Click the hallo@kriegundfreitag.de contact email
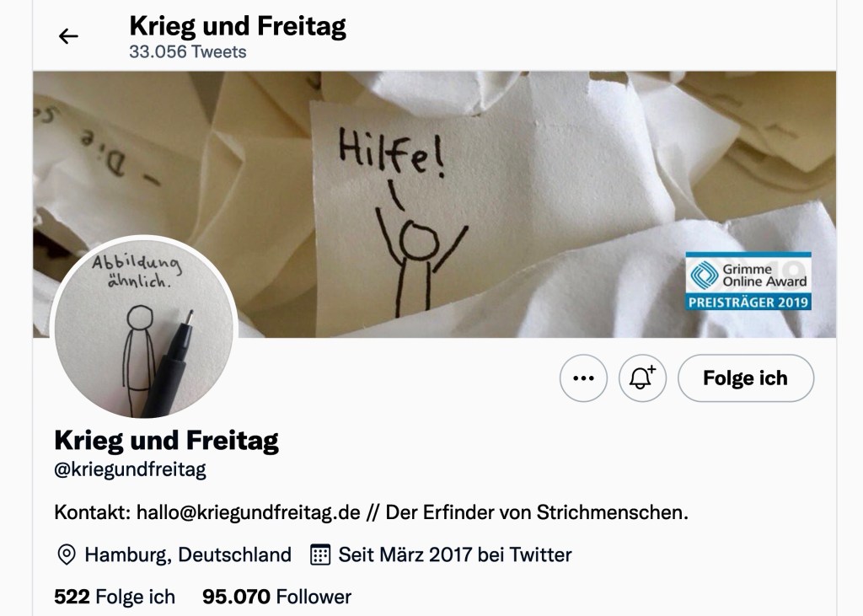The width and height of the screenshot is (863, 616). 249,512
